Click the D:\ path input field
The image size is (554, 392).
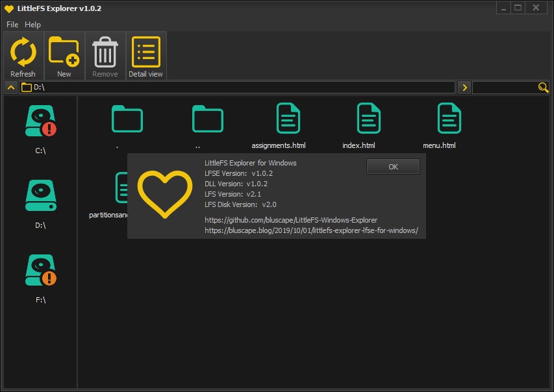(x=236, y=87)
